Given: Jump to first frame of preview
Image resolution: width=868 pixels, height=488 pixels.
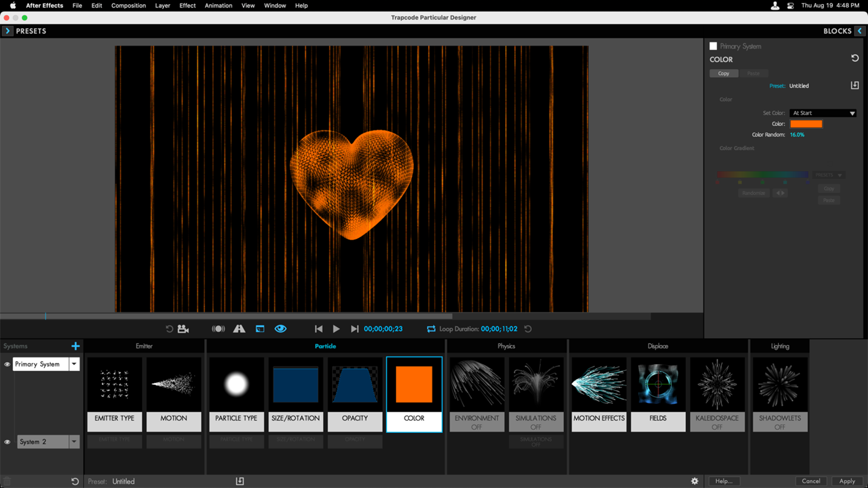Looking at the screenshot, I should click(319, 329).
